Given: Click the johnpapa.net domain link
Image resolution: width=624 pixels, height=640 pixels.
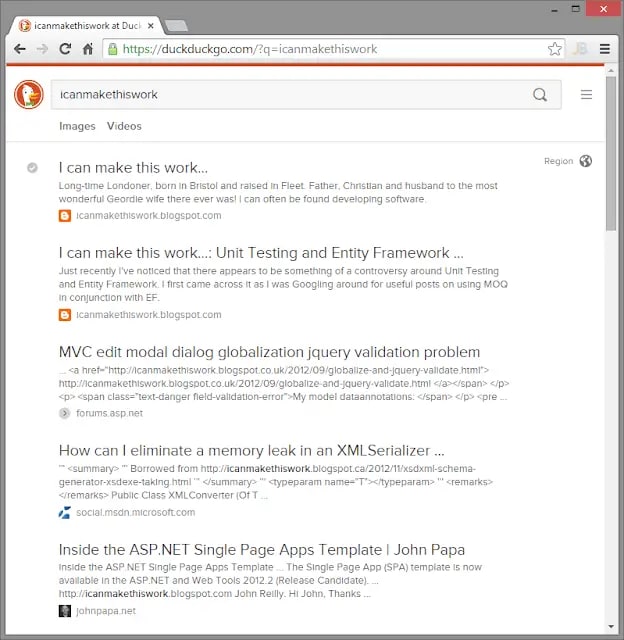Looking at the screenshot, I should [x=106, y=611].
